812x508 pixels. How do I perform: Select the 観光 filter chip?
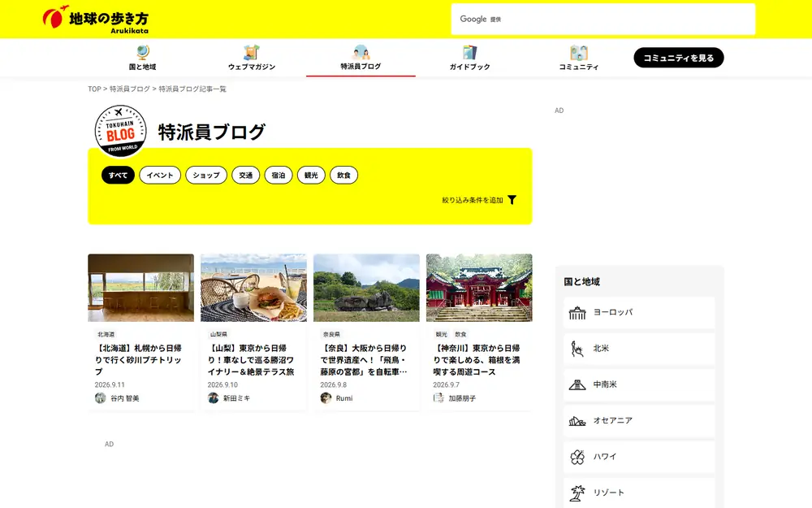pyautogui.click(x=311, y=176)
